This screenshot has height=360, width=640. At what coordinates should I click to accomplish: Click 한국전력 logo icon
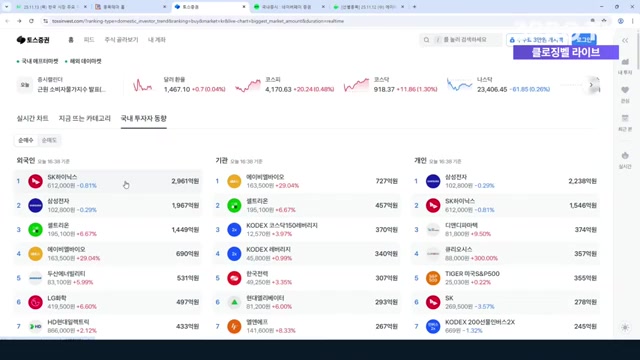click(234, 278)
